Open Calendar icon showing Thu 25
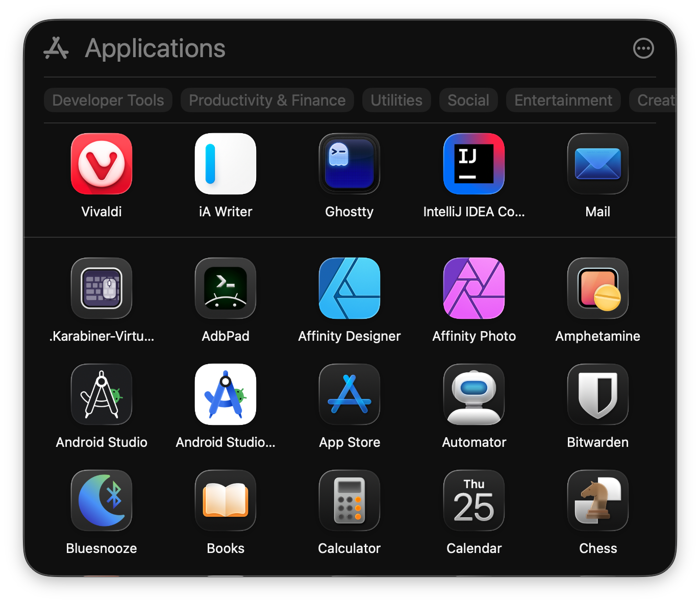700x604 pixels. point(474,500)
